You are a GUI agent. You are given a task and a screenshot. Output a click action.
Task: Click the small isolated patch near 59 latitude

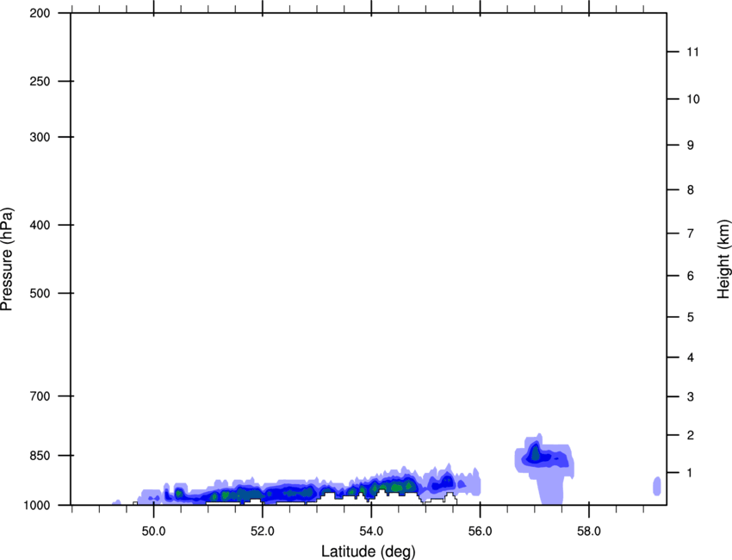(657, 486)
